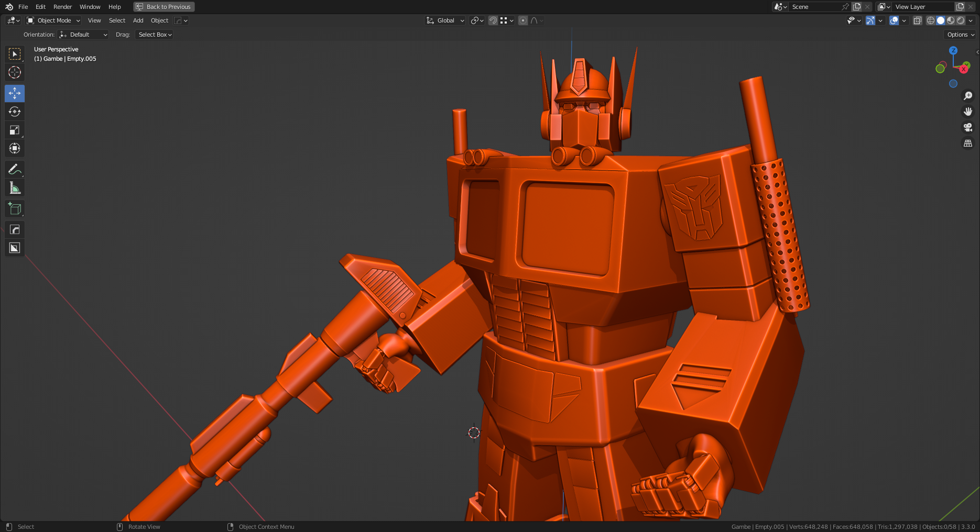Open the selectability and visibility dropdown
This screenshot has height=532, width=980.
(854, 20)
